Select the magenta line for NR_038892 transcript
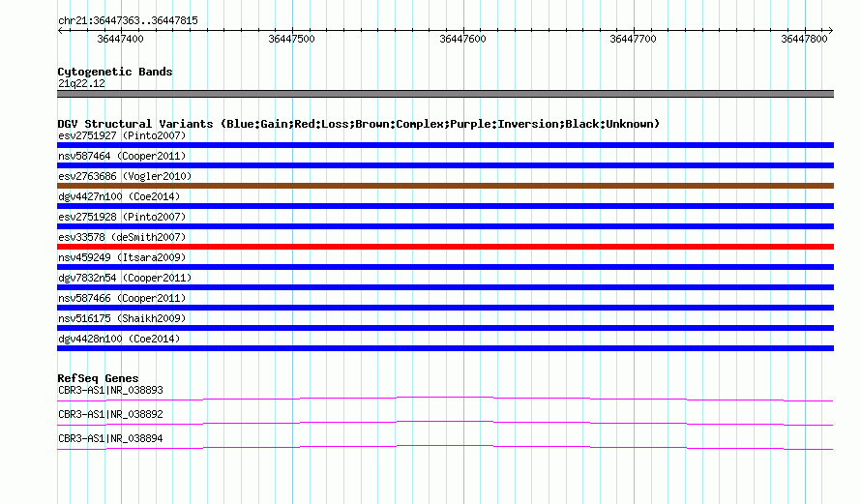This screenshot has height=504, width=861. pos(445,422)
